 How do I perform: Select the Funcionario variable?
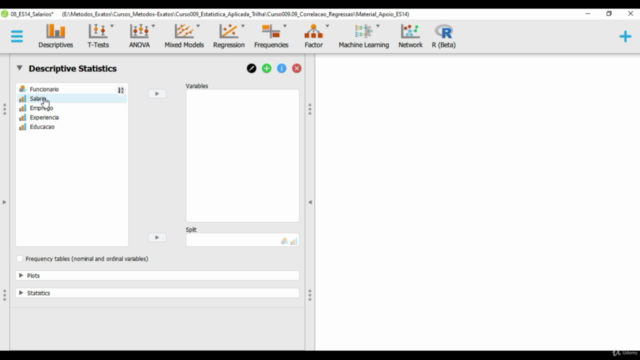[72, 89]
